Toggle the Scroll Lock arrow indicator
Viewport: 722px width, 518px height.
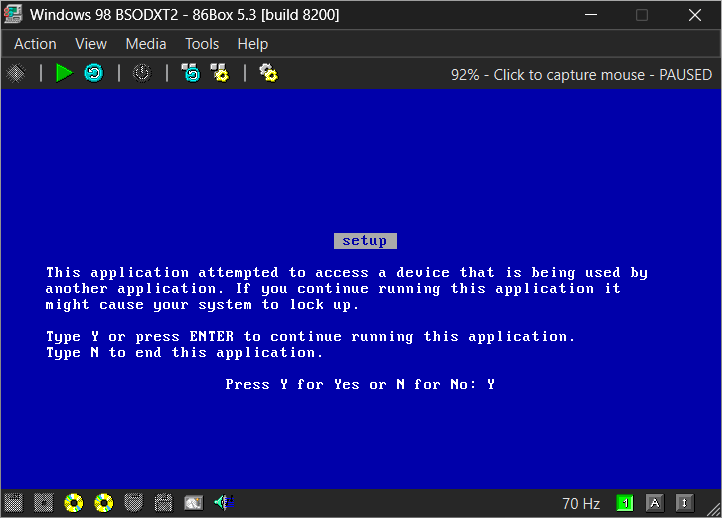pyautogui.click(x=685, y=503)
